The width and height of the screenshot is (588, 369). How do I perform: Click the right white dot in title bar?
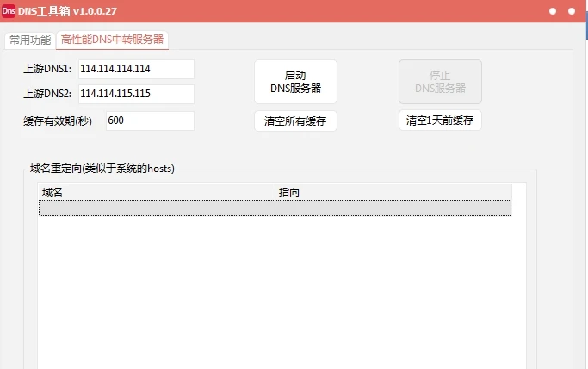click(x=572, y=11)
